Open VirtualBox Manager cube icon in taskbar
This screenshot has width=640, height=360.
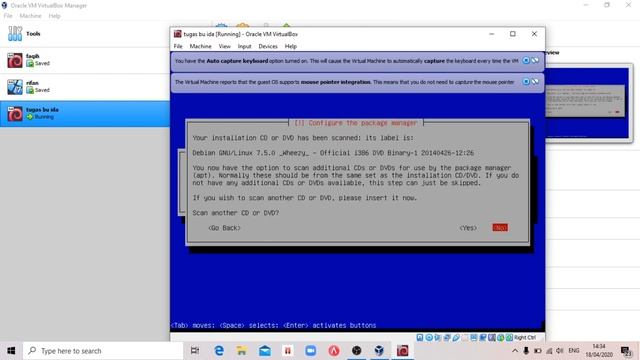380,351
